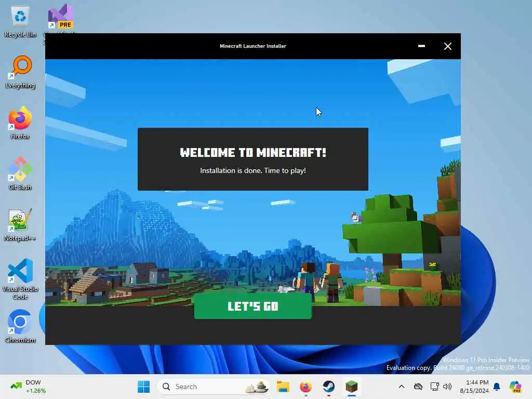
Task: Open the volume speaker tray icon
Action: [447, 387]
